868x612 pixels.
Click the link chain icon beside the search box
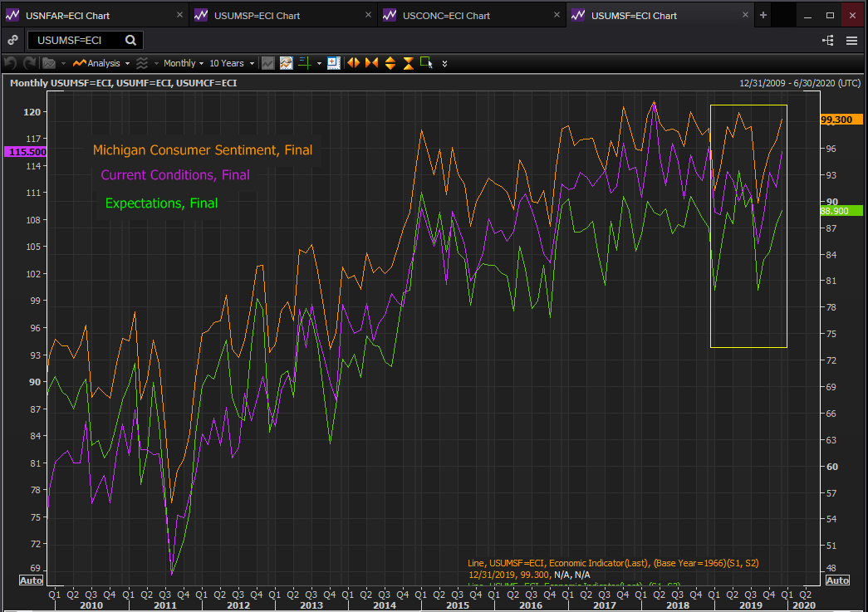[12, 40]
